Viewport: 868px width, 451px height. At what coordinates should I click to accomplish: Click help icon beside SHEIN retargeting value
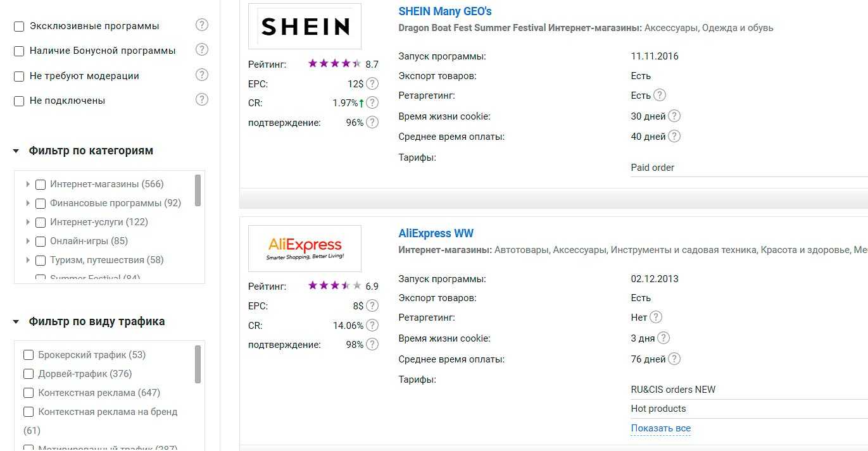point(660,96)
